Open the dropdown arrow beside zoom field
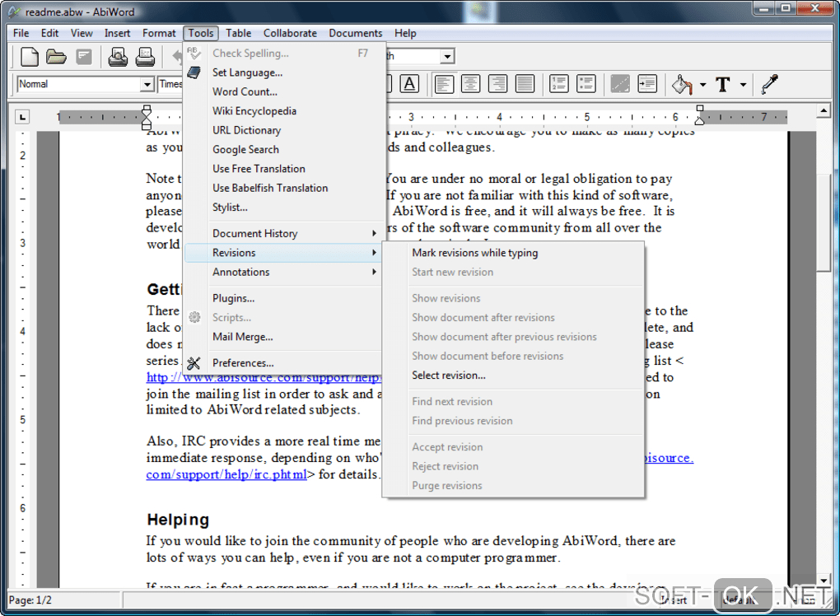Image resolution: width=840 pixels, height=616 pixels. [447, 56]
